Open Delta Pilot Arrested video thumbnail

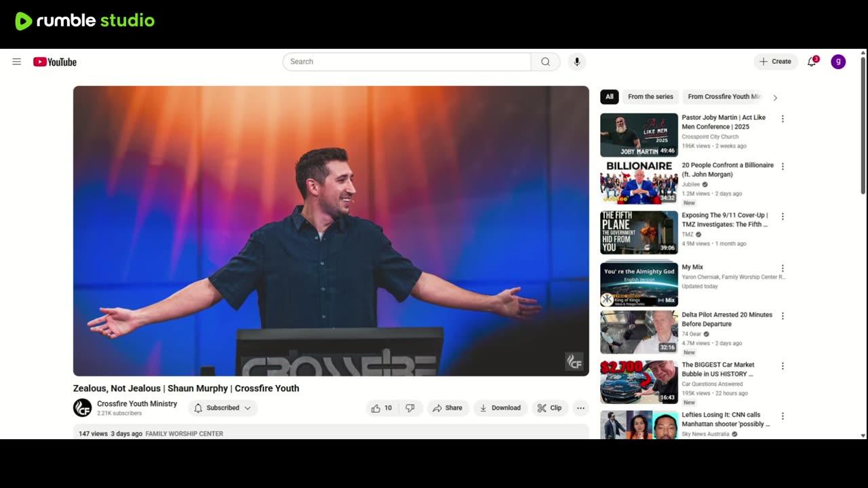click(x=639, y=332)
